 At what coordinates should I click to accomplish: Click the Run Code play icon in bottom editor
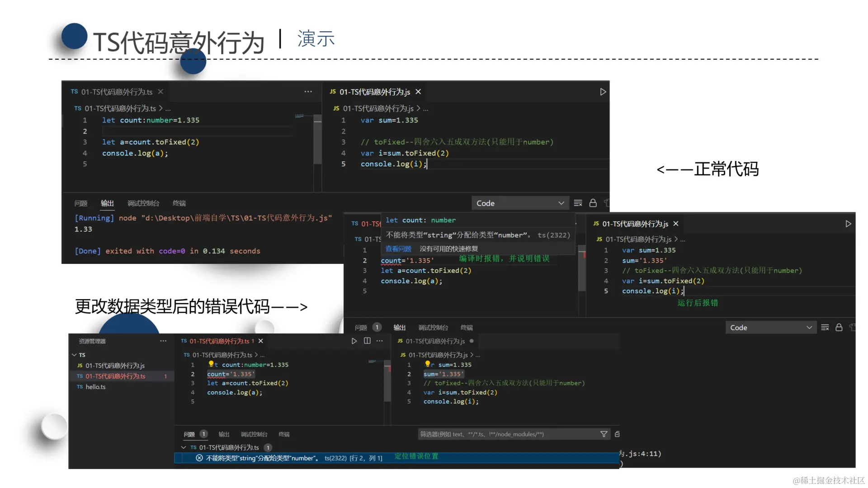coord(354,341)
